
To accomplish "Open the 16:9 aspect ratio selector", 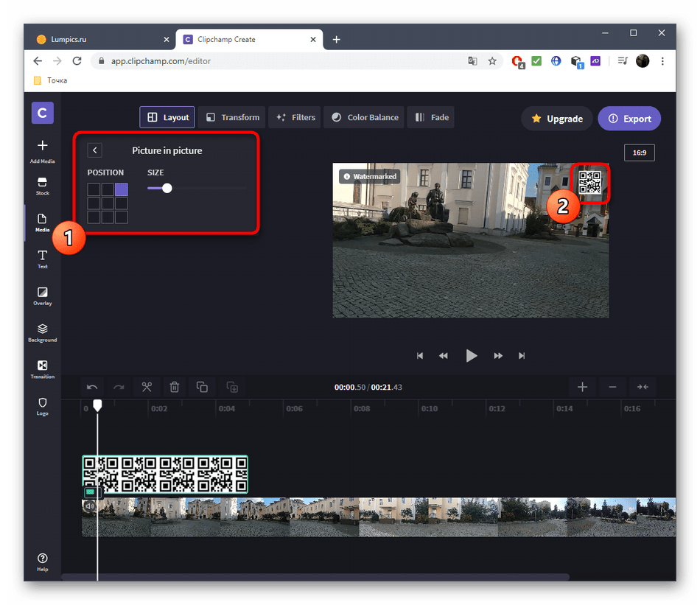I will click(639, 153).
